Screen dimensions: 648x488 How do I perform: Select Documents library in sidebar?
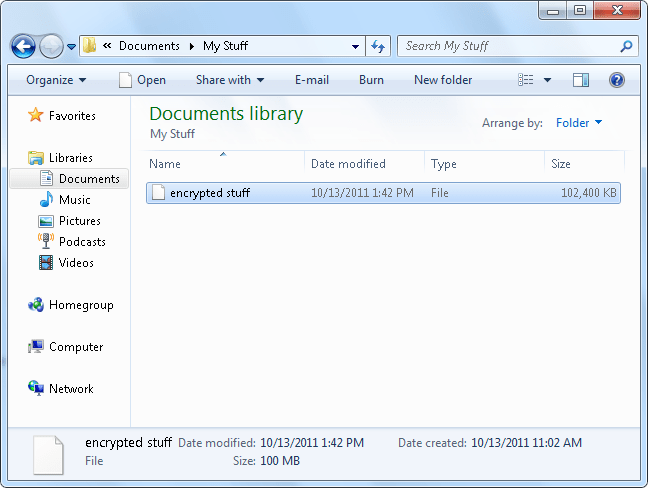[89, 179]
